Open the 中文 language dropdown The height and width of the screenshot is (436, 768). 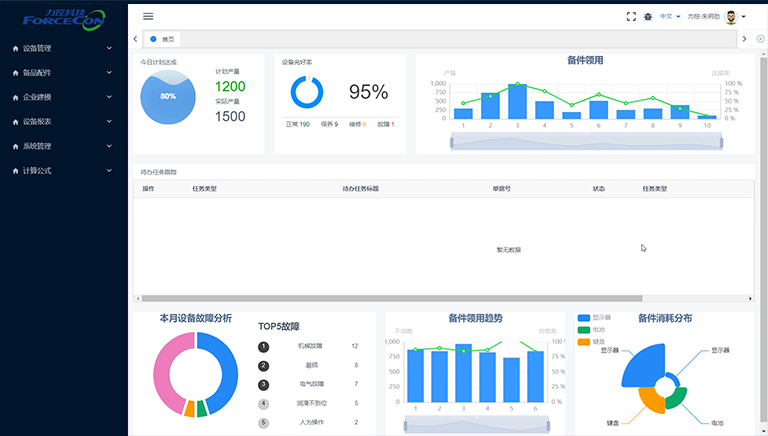point(669,17)
